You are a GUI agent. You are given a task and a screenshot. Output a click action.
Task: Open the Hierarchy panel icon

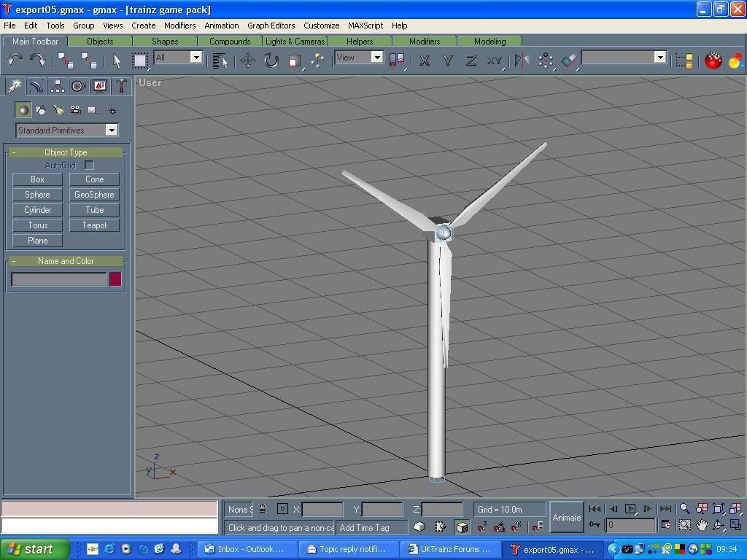click(57, 86)
